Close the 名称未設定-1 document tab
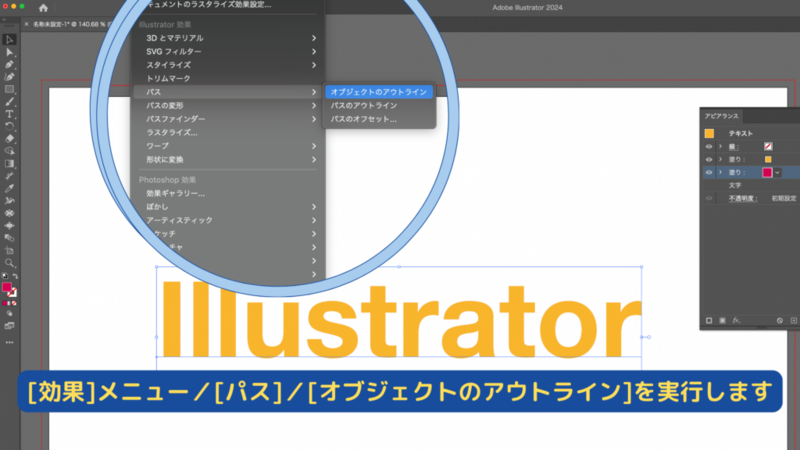800x450 pixels. 27,24
